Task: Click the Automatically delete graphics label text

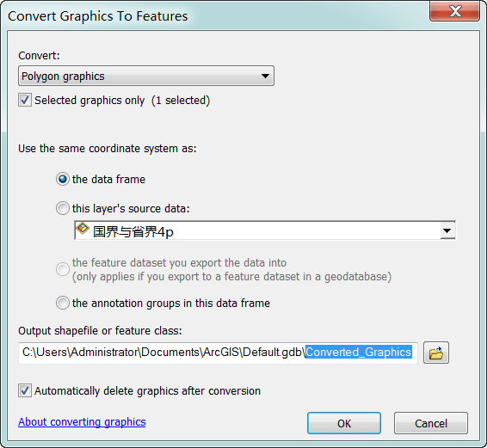Action: click(147, 391)
